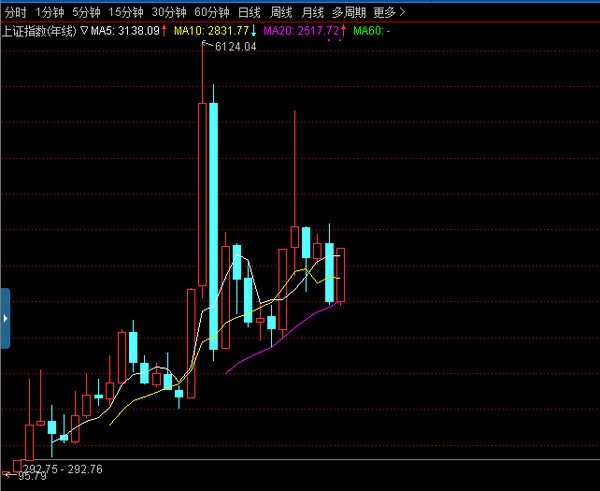Switch to the 15分钟 chart period

tap(127, 13)
